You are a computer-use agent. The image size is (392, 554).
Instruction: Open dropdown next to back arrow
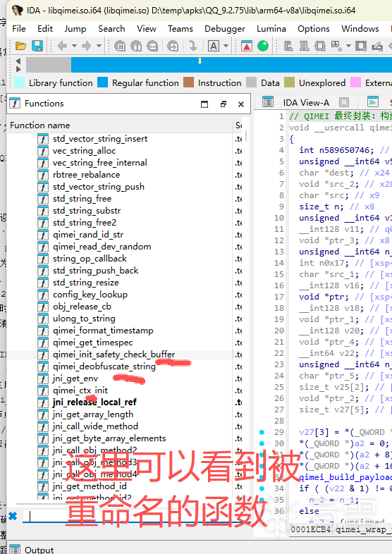[x=74, y=46]
